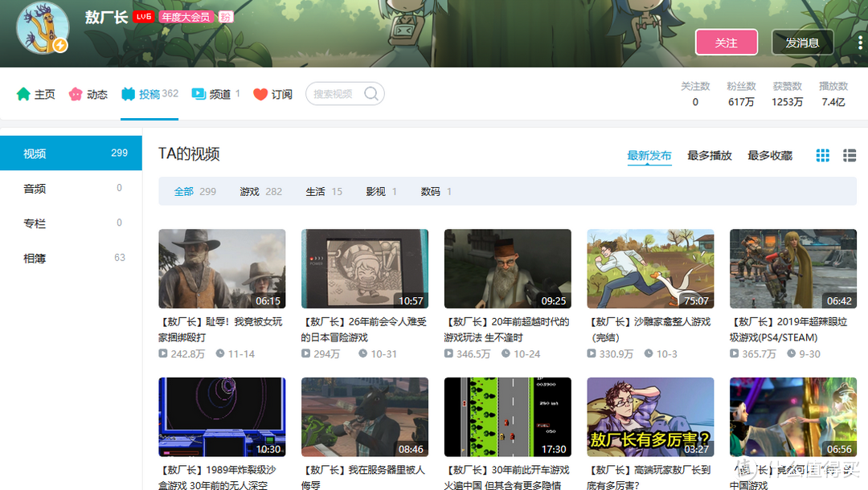This screenshot has width=868, height=490.
Task: Open the 06:56 video thumbnail
Action: tap(793, 417)
